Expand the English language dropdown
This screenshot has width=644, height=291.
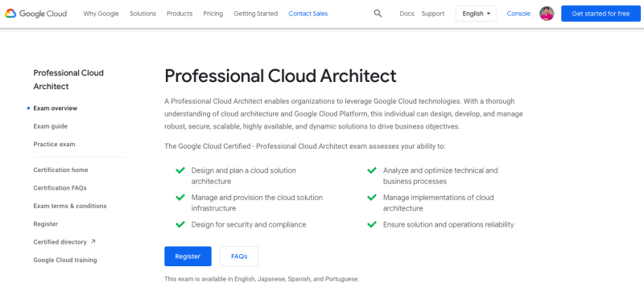click(x=476, y=14)
